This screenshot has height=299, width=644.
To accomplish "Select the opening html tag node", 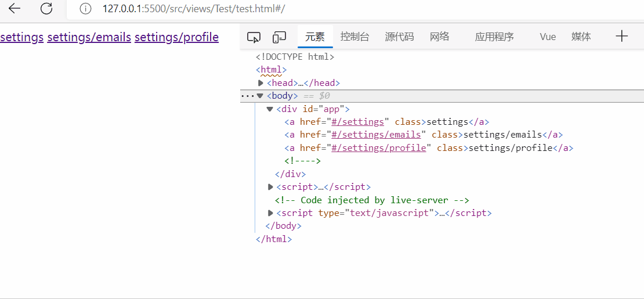I will coord(271,70).
